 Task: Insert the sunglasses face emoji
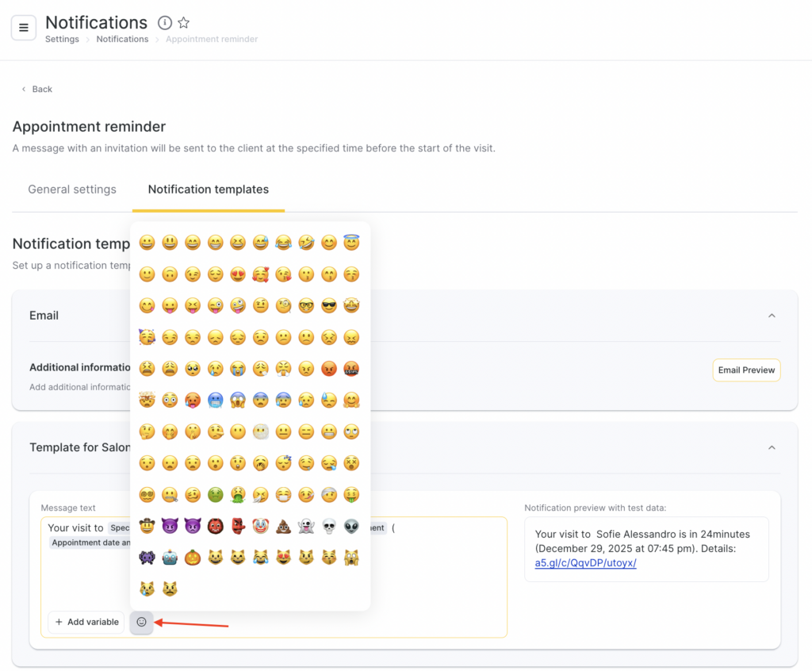[x=329, y=305]
